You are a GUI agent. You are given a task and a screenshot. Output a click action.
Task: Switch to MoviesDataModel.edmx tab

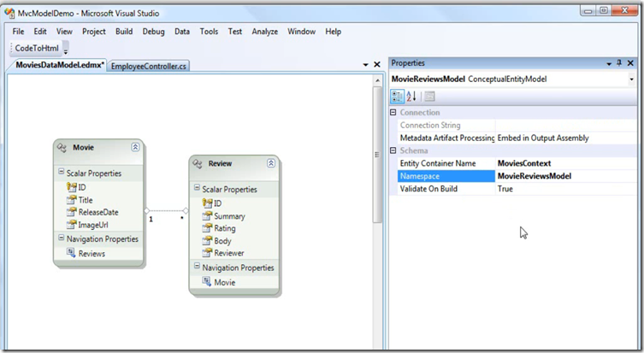[60, 65]
